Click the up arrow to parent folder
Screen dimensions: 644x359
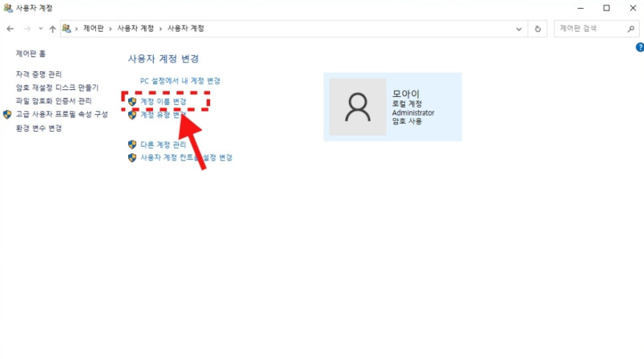(53, 29)
